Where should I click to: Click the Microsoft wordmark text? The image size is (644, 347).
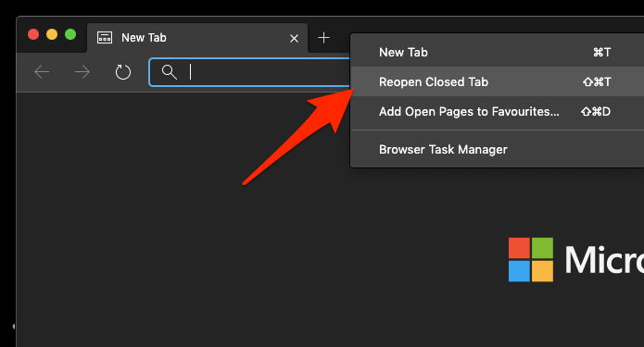(604, 260)
